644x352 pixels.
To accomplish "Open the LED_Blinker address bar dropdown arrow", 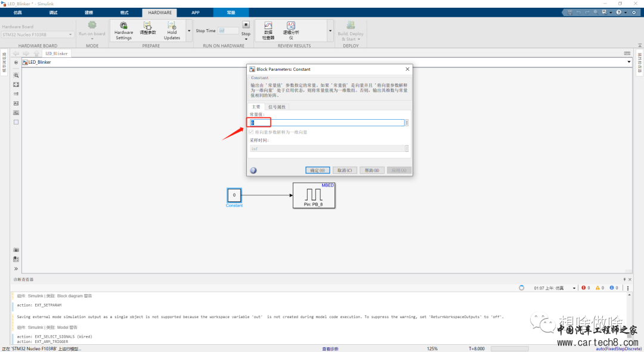I will click(x=629, y=63).
